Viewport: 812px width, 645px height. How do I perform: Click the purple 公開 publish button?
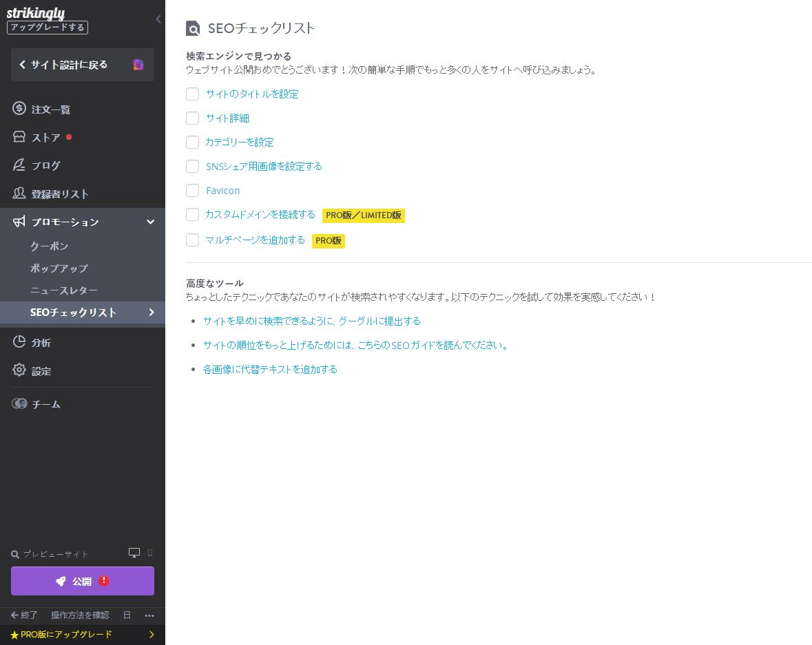point(82,580)
